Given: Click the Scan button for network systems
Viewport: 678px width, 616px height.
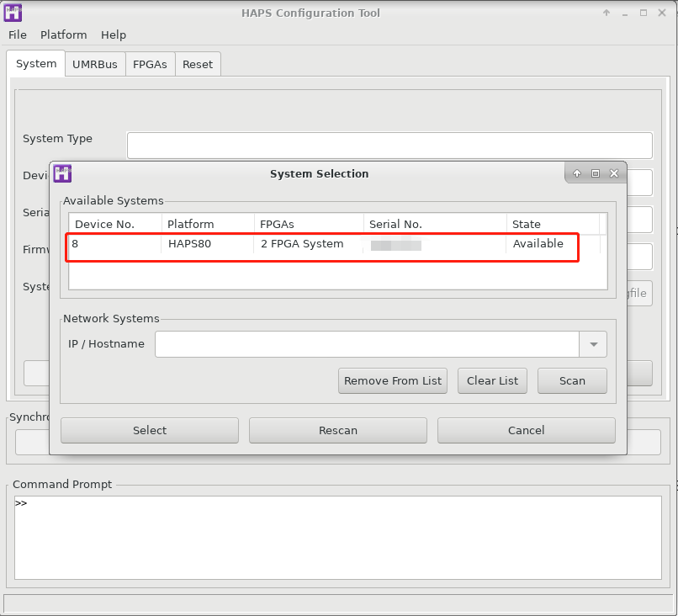Looking at the screenshot, I should (x=572, y=380).
